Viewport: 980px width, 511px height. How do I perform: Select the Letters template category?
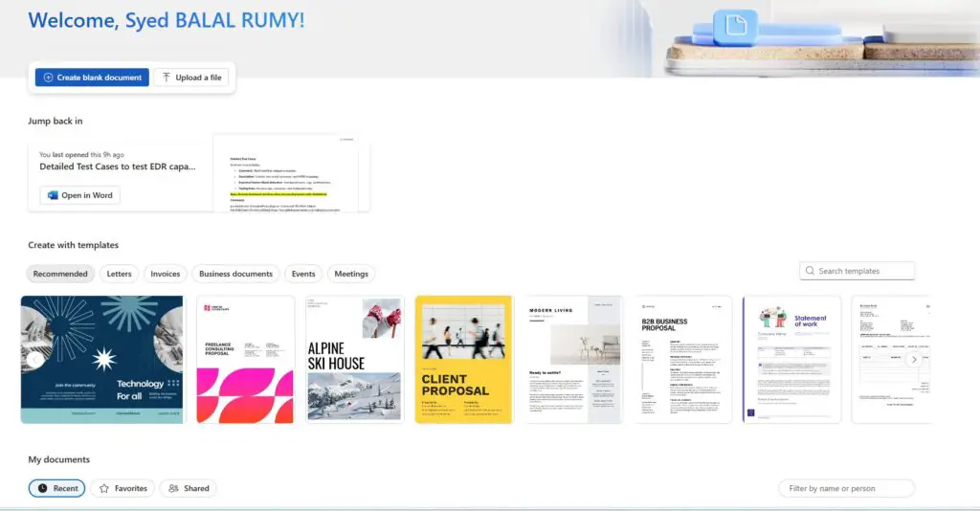pos(120,274)
